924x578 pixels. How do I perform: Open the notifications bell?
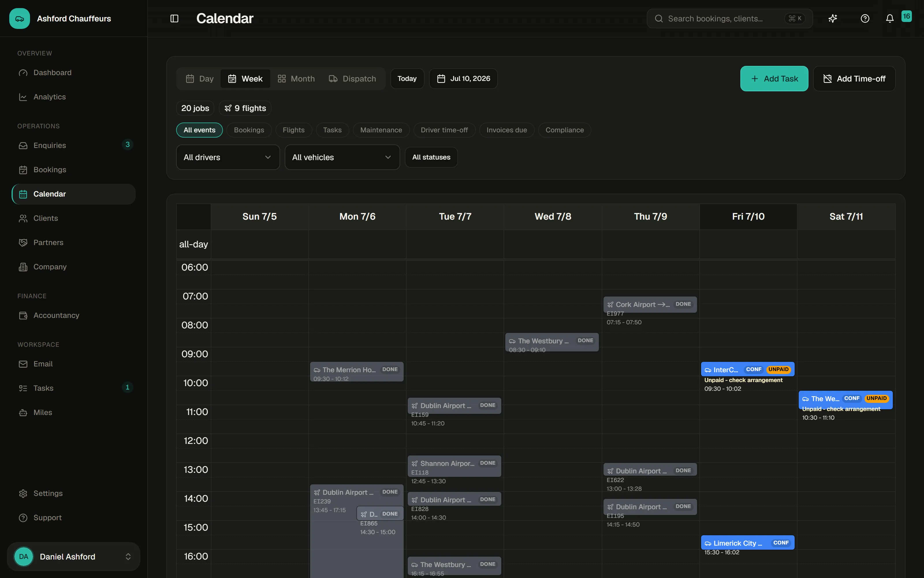click(x=890, y=18)
